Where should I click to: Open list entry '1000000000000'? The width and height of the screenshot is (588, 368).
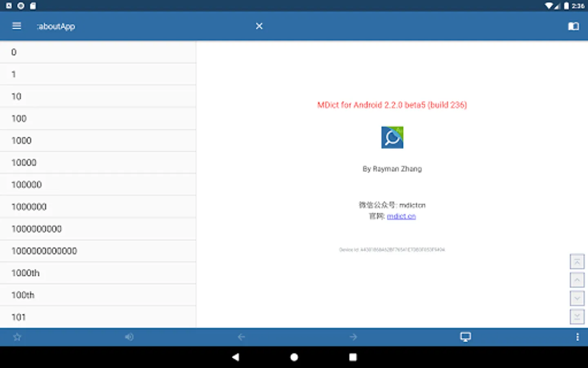point(98,251)
